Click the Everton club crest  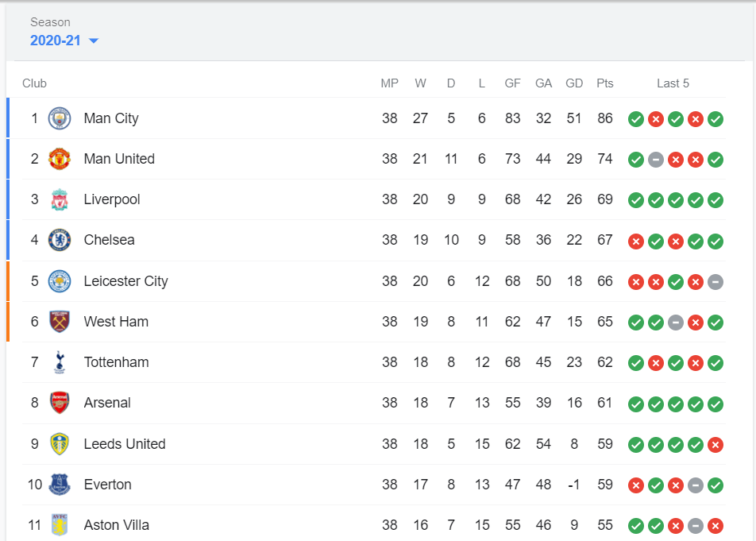pyautogui.click(x=60, y=485)
